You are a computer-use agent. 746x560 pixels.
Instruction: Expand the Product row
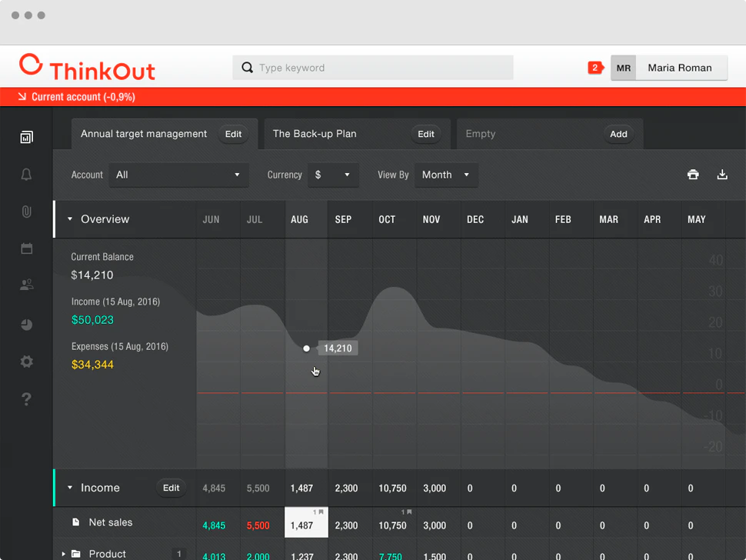(63, 554)
